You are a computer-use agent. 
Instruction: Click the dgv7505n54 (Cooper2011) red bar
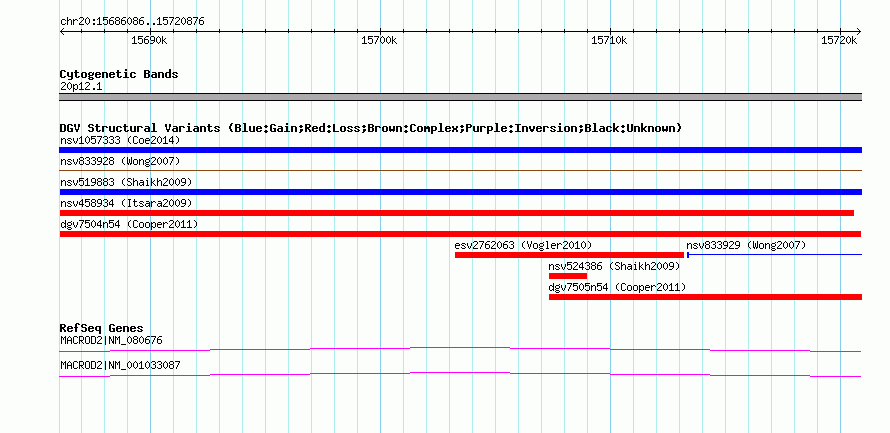705,297
